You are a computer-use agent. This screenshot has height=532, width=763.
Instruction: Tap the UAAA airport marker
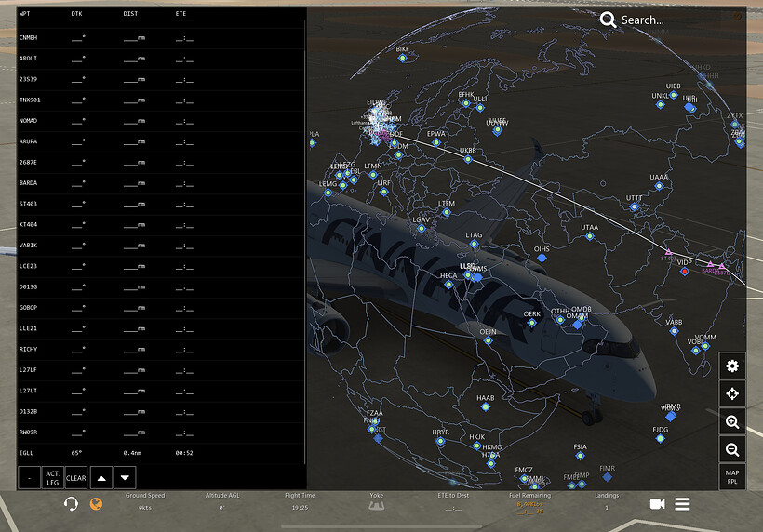click(x=659, y=186)
